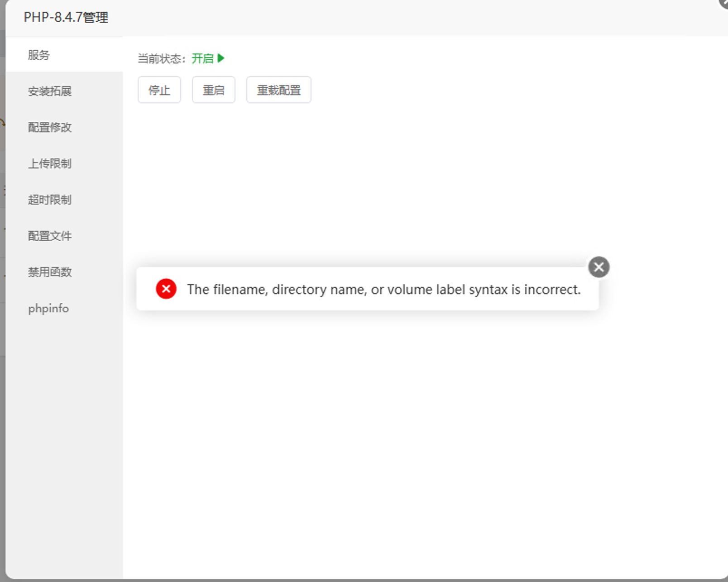This screenshot has width=728, height=582.
Task: Open the phpinfo sidebar section
Action: click(48, 308)
